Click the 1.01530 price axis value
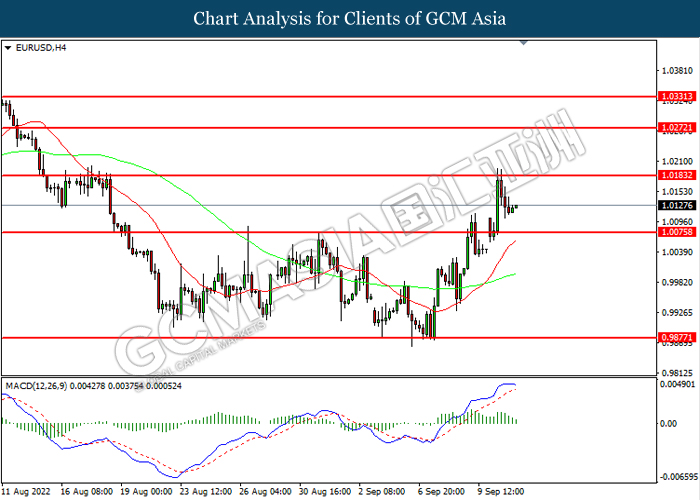Viewport: 700px width, 500px height. [x=677, y=192]
